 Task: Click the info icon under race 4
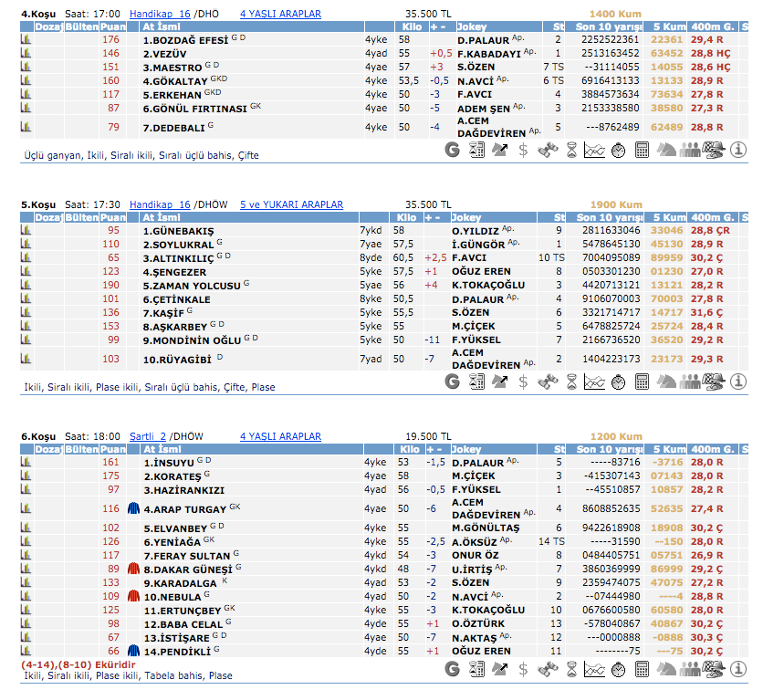(738, 150)
